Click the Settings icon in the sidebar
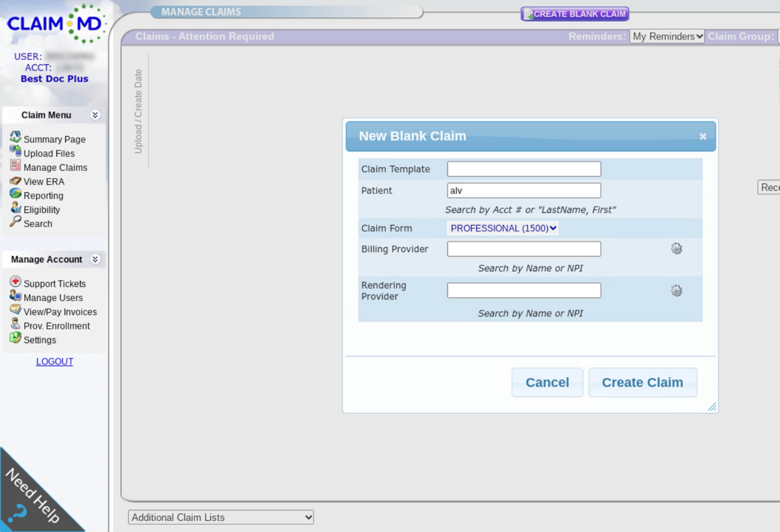Image resolution: width=780 pixels, height=532 pixels. [15, 338]
